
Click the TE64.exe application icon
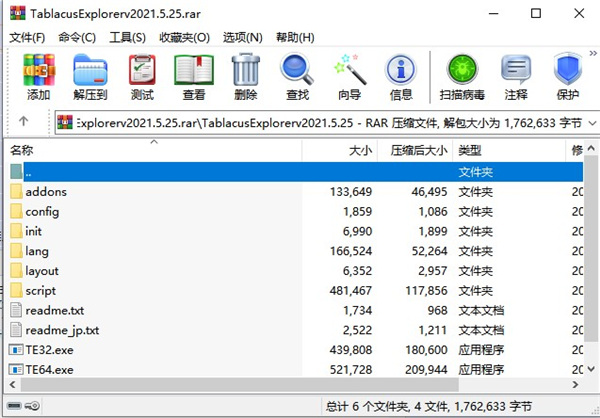pyautogui.click(x=16, y=370)
